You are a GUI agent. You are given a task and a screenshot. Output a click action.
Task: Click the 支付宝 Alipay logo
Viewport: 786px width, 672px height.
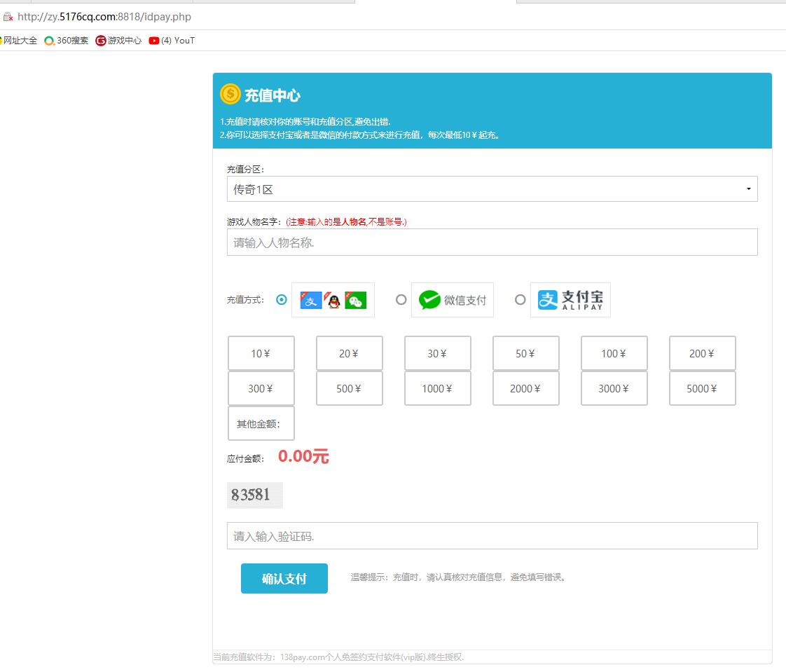click(570, 300)
